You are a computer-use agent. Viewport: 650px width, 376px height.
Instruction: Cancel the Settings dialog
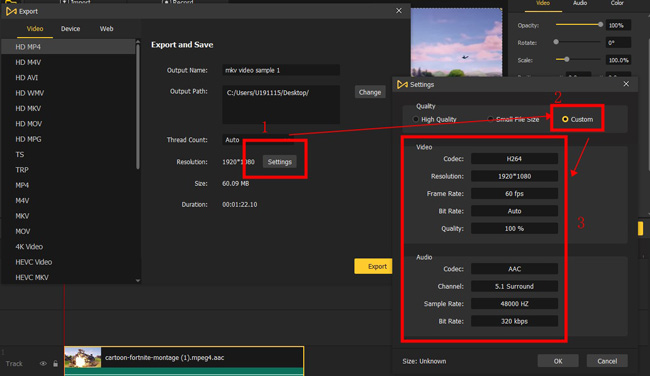click(607, 361)
